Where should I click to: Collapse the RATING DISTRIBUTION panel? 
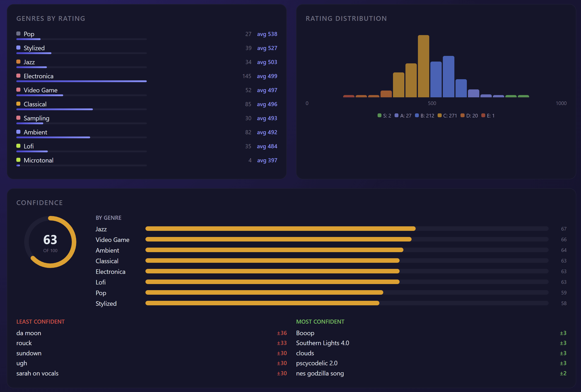pyautogui.click(x=347, y=18)
